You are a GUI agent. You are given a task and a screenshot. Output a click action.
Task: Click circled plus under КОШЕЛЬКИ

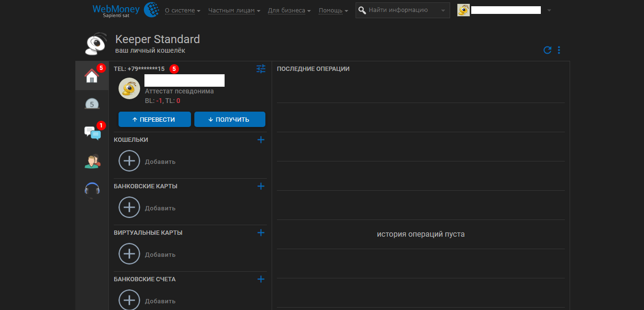[129, 161]
